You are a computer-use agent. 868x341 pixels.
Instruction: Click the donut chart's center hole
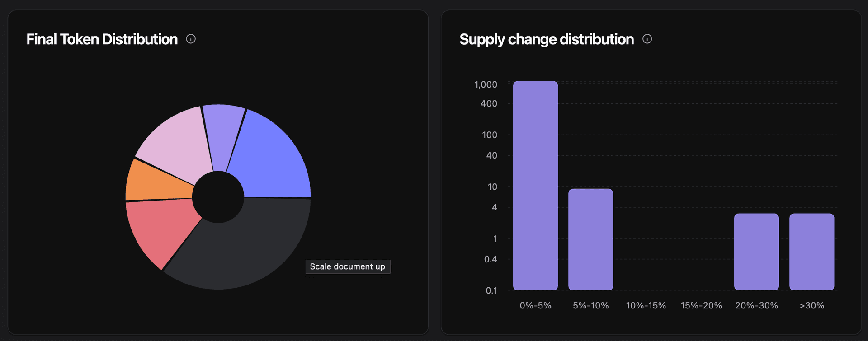click(218, 196)
